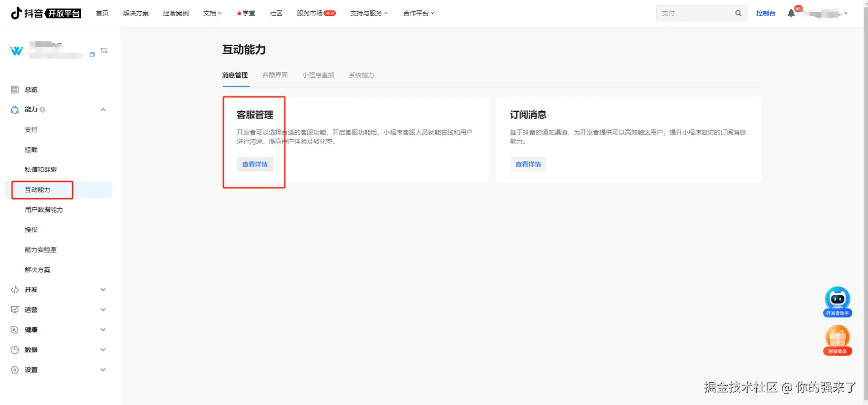Click 查看详情 under 订阅消息

(x=528, y=164)
